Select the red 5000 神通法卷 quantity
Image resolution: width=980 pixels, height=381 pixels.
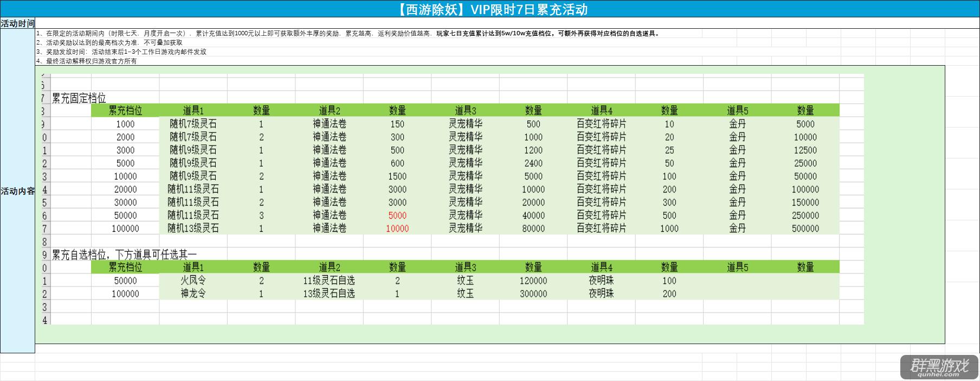click(x=397, y=215)
